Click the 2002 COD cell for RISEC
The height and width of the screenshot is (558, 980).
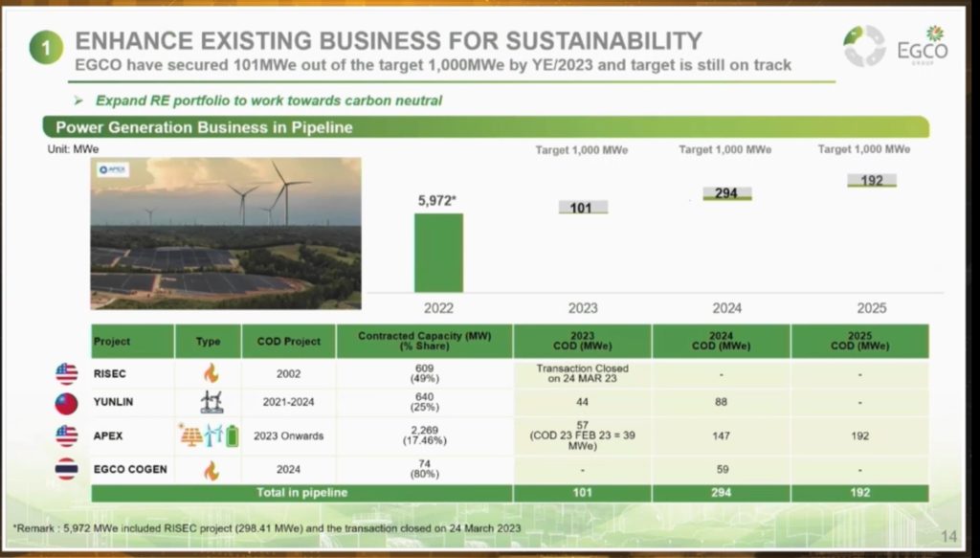[x=288, y=373]
